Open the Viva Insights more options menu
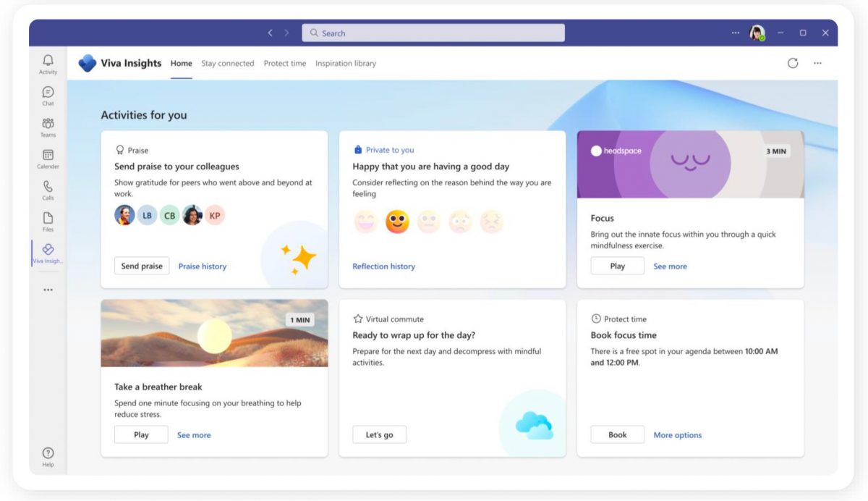 [817, 63]
